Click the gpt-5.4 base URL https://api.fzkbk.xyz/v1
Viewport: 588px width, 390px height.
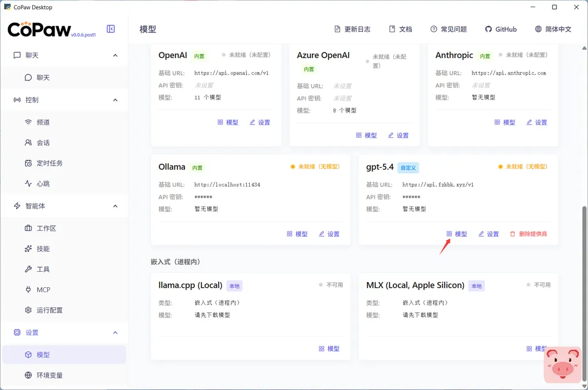pos(438,184)
